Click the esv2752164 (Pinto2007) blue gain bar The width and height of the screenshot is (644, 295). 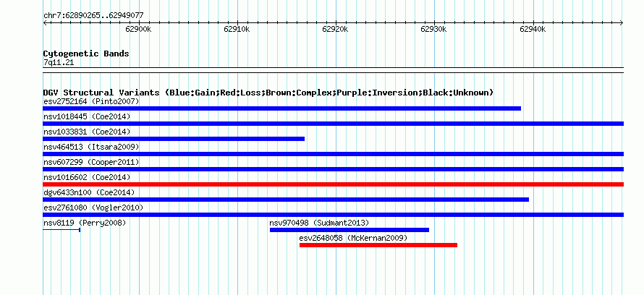281,108
